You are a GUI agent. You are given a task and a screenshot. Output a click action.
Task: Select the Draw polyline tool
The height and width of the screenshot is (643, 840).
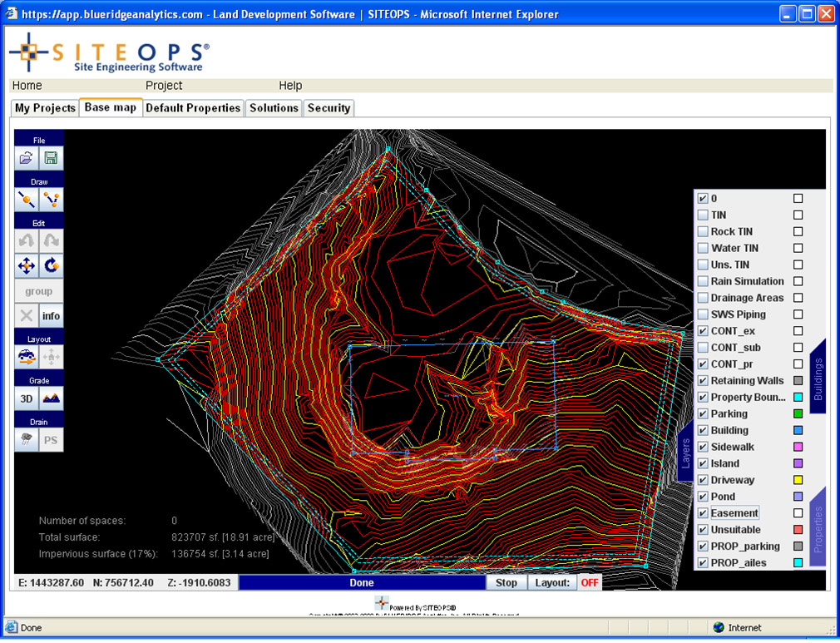click(x=52, y=200)
